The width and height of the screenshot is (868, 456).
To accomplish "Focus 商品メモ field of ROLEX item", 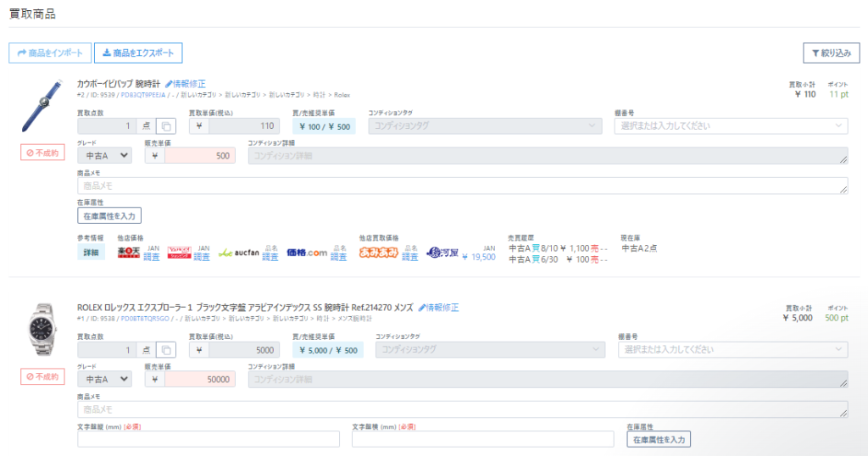I will (x=463, y=409).
